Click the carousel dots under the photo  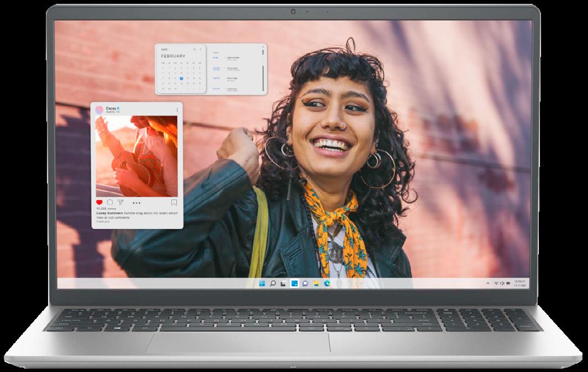[x=136, y=203]
